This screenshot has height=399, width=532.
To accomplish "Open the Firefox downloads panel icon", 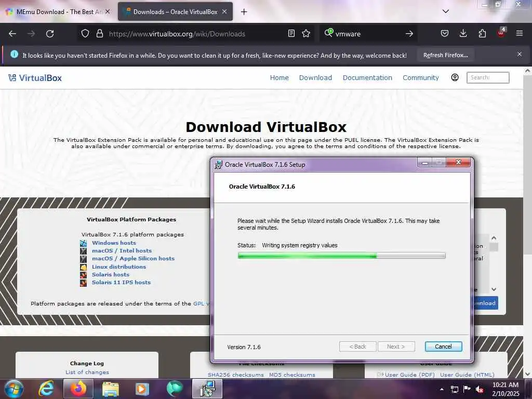I will 463,34.
